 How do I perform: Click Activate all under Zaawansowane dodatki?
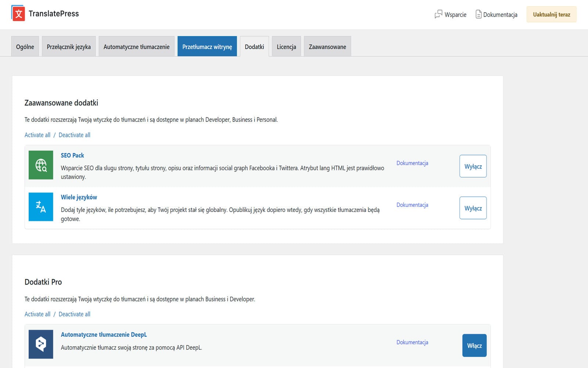[37, 135]
